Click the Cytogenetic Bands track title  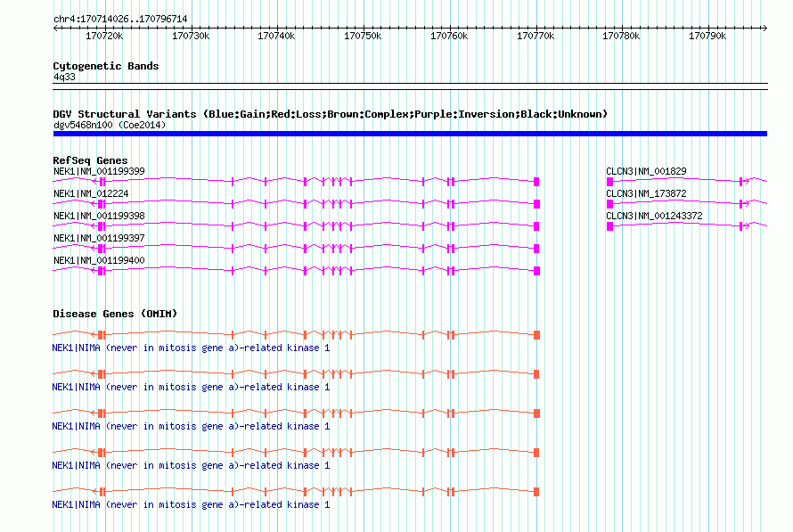point(106,66)
